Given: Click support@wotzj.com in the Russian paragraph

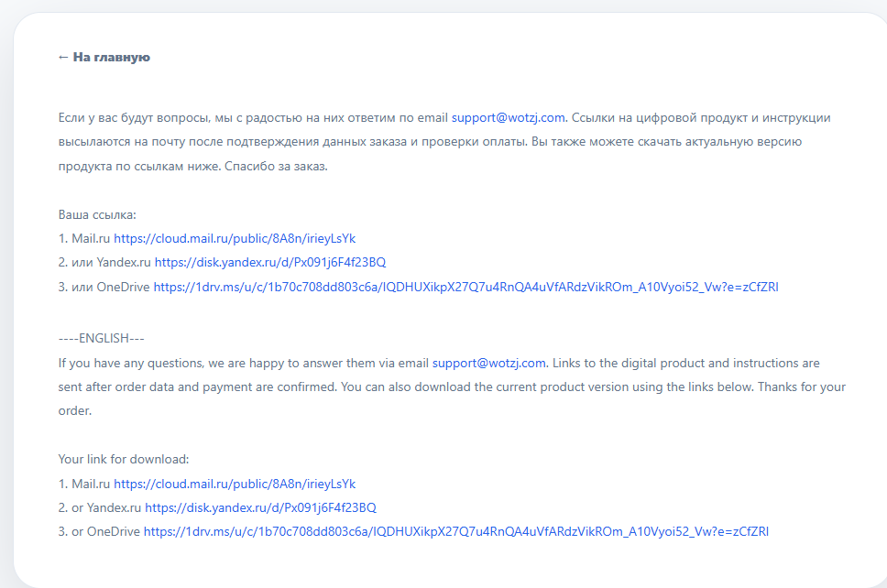Looking at the screenshot, I should pos(508,117).
